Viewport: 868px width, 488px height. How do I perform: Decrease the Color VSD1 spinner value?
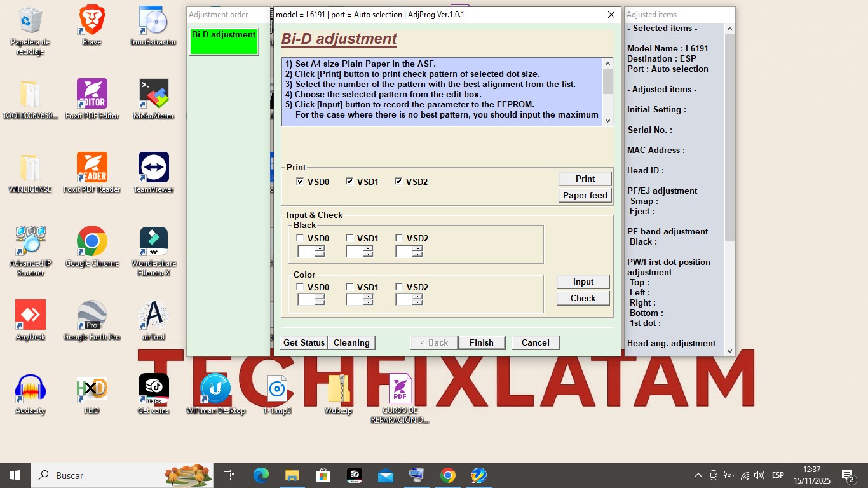click(368, 303)
